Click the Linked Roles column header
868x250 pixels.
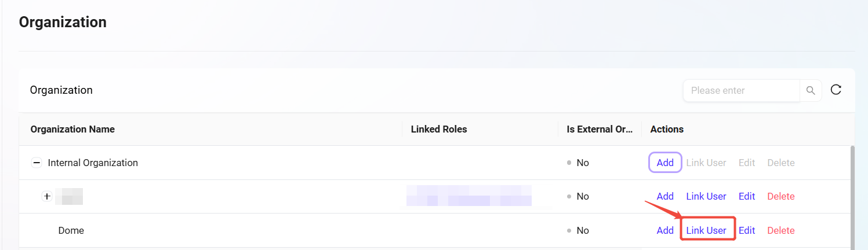click(x=438, y=129)
